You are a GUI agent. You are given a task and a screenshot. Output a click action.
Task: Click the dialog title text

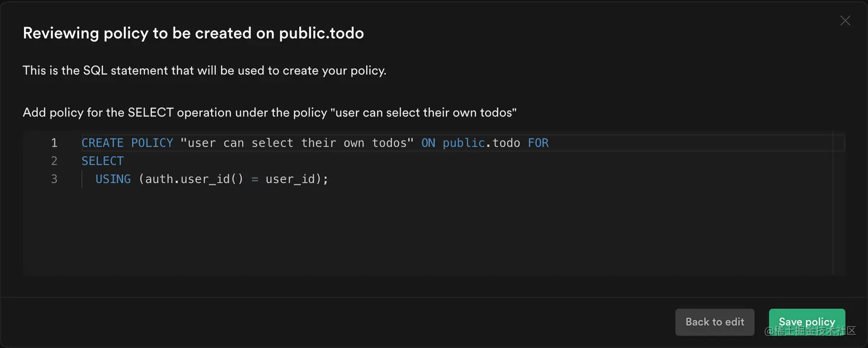tap(193, 33)
